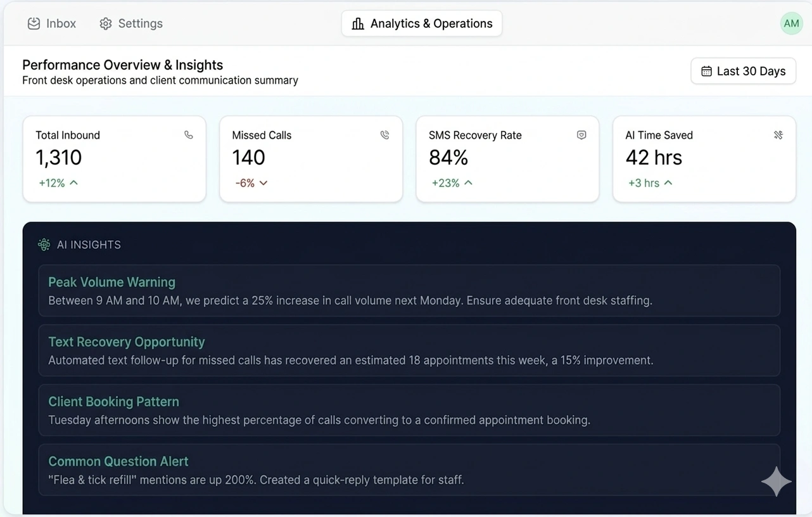Open the AM user avatar menu
This screenshot has height=517, width=812.
tap(791, 23)
